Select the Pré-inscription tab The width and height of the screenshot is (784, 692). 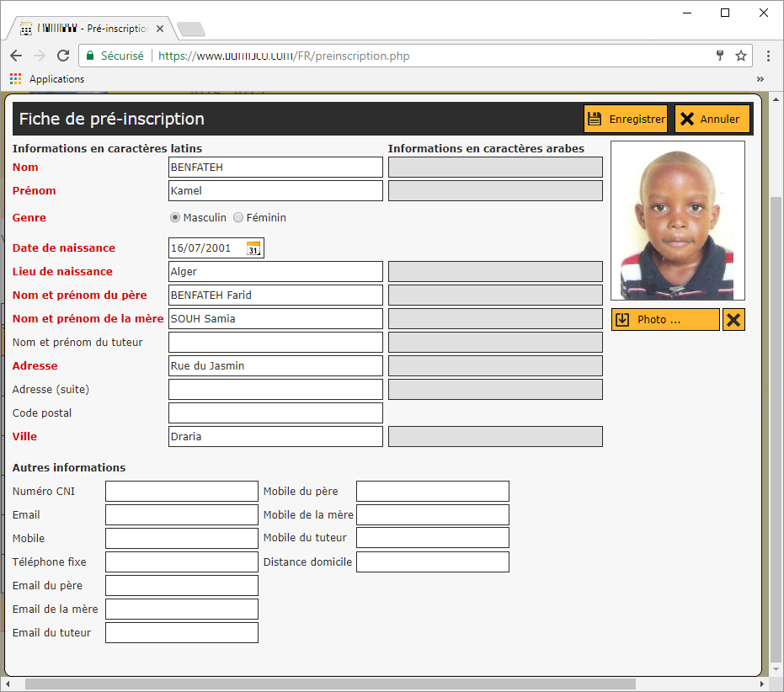click(90, 29)
